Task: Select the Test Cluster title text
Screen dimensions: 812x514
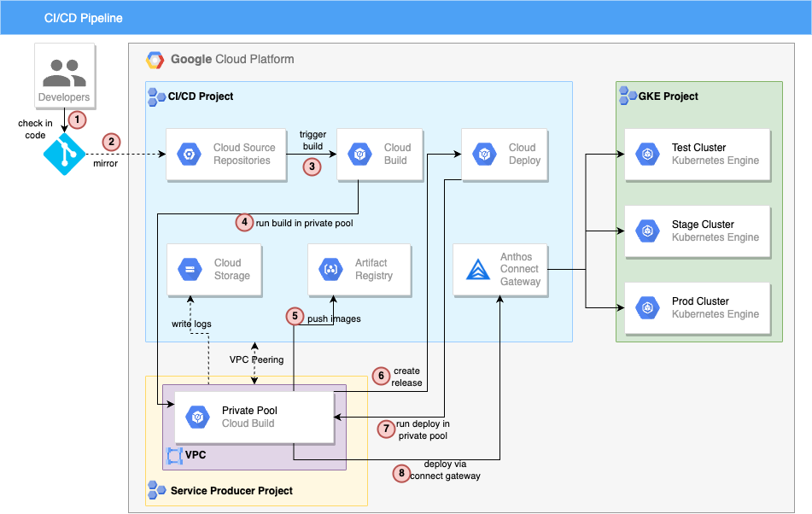Action: click(x=698, y=148)
